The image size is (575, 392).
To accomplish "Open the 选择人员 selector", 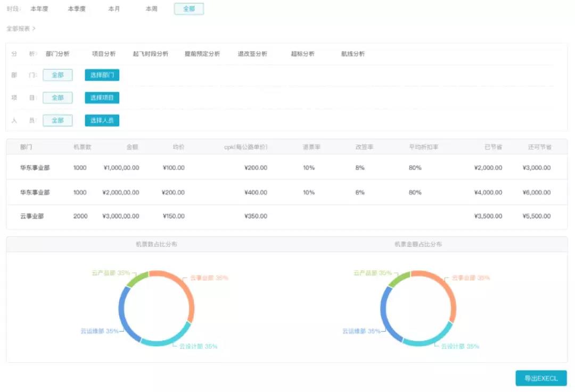I will pos(102,121).
